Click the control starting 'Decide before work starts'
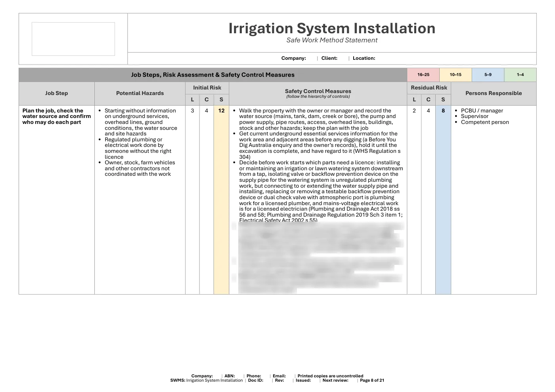Viewport: 555px width, 392px height. [x=321, y=192]
